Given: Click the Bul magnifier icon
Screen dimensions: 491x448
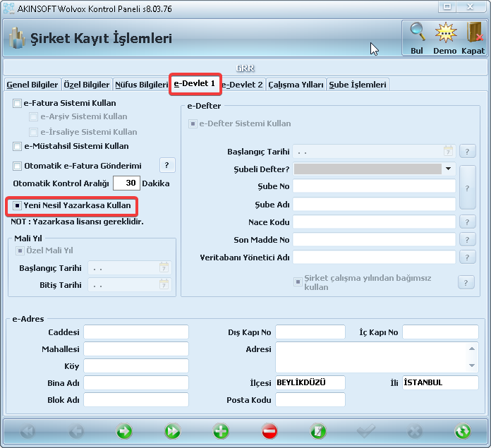Looking at the screenshot, I should click(x=418, y=32).
